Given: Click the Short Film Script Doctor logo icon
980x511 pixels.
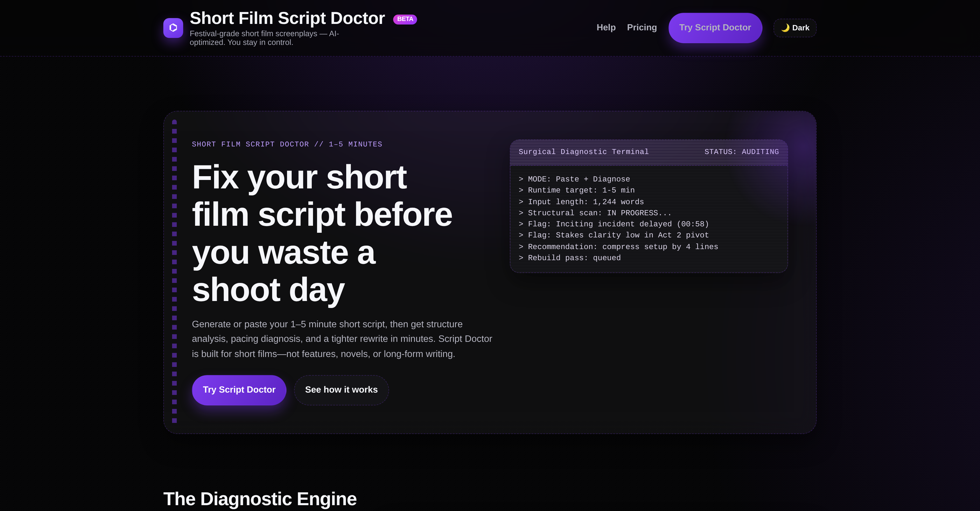Looking at the screenshot, I should tap(173, 28).
